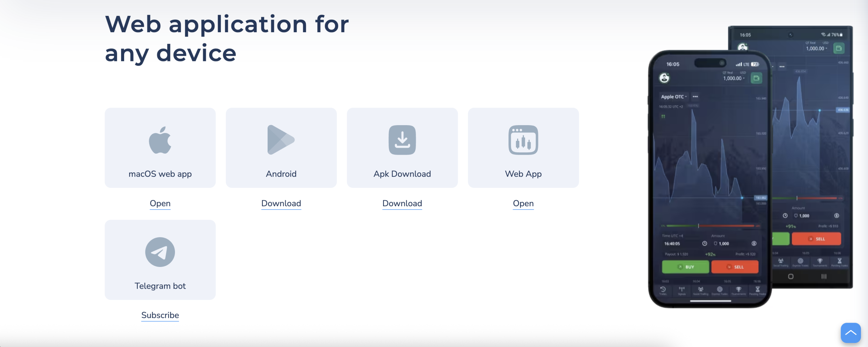Viewport: 868px width, 347px height.
Task: Click the Apple icon on macOS web app card
Action: click(160, 140)
